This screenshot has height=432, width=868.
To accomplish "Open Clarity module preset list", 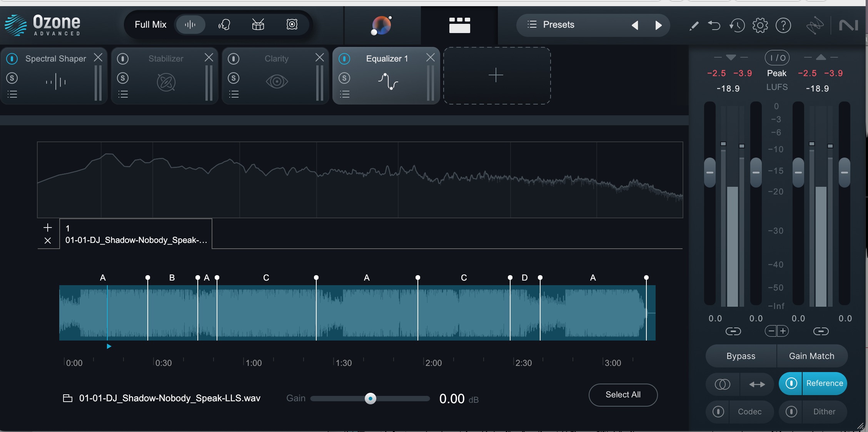I will (234, 94).
